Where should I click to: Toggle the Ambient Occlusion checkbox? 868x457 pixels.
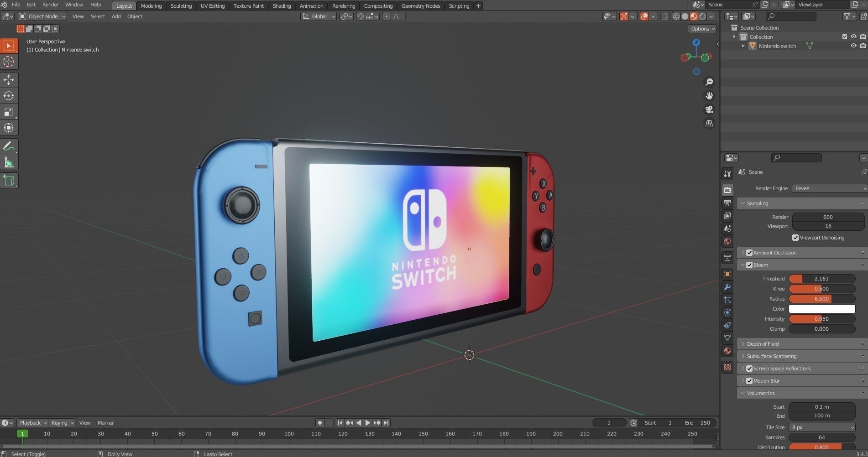pos(749,253)
